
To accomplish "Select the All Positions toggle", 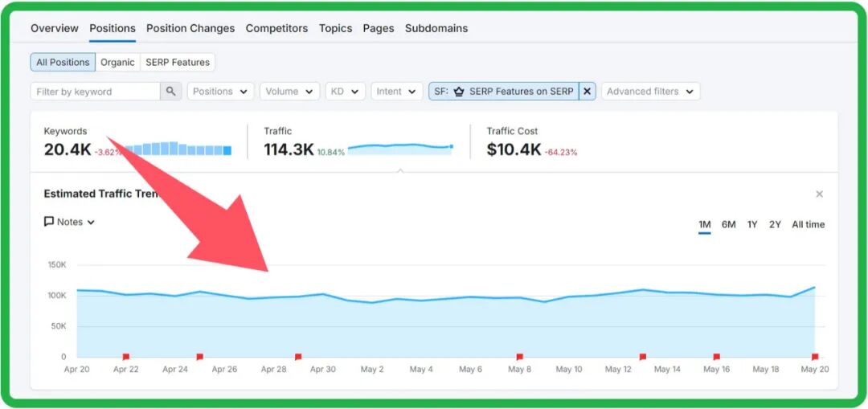I will click(x=63, y=63).
